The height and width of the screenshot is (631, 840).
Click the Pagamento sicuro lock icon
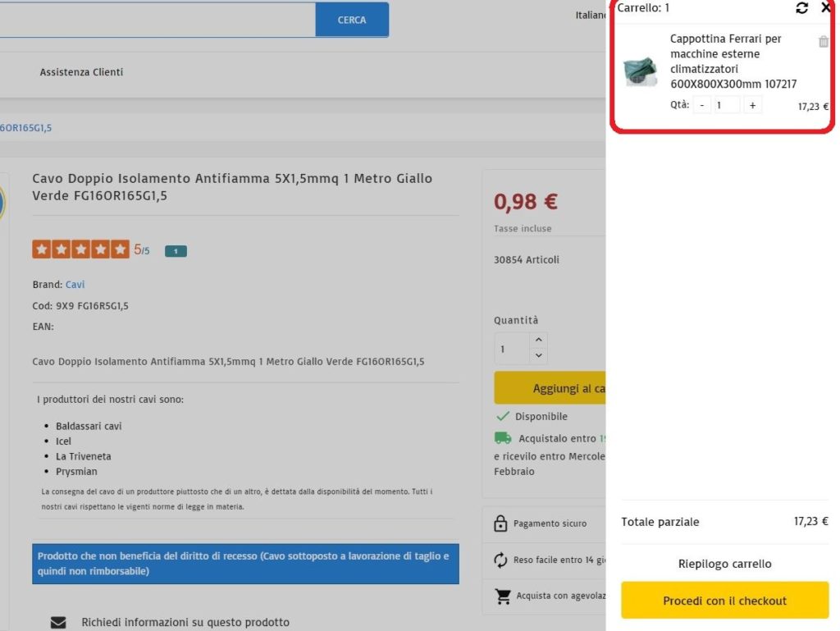point(500,524)
